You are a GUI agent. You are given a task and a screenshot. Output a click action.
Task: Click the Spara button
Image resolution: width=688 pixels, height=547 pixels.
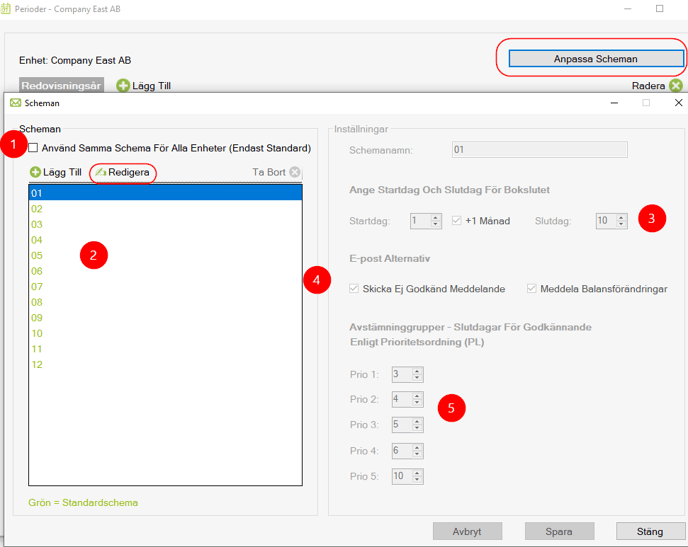[559, 531]
